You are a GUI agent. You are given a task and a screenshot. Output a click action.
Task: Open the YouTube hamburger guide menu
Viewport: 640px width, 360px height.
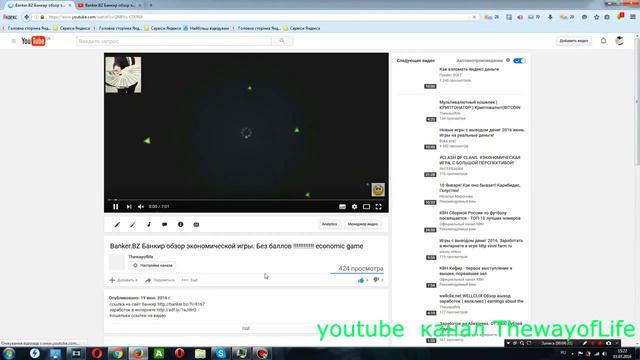pos(14,41)
